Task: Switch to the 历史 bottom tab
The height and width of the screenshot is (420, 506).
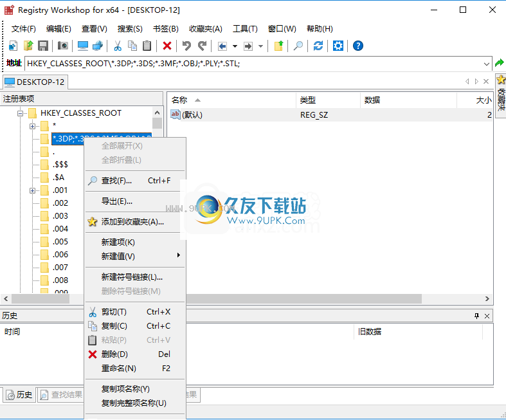Action: [20, 395]
